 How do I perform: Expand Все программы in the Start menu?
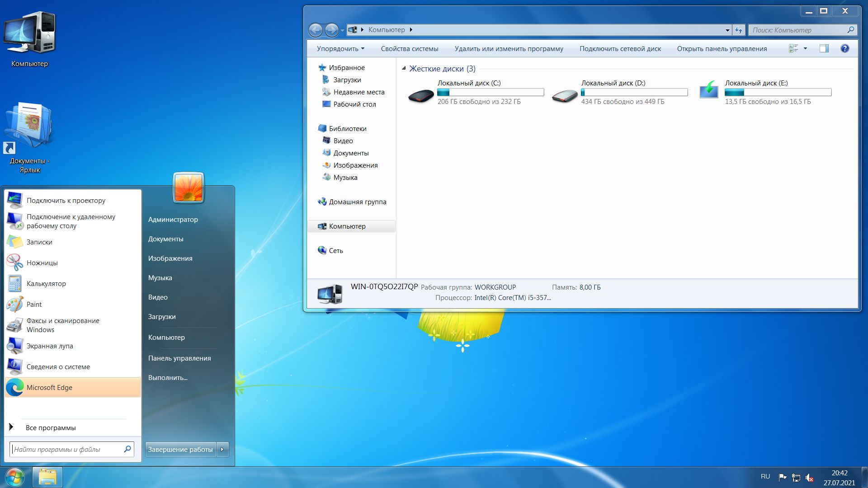click(50, 427)
